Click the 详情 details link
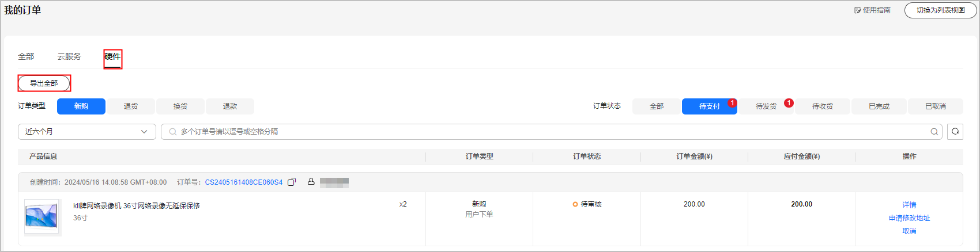Image resolution: width=980 pixels, height=252 pixels. point(909,205)
